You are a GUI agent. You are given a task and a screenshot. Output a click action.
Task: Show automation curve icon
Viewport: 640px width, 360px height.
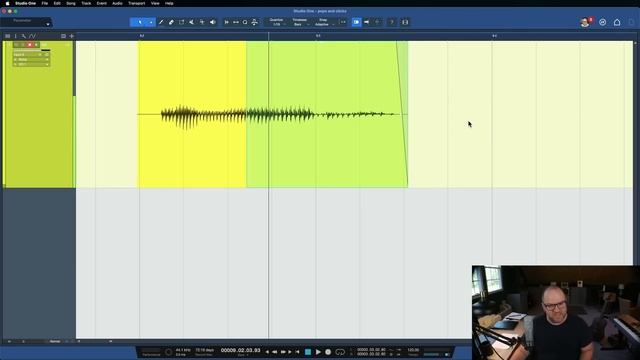(x=32, y=36)
